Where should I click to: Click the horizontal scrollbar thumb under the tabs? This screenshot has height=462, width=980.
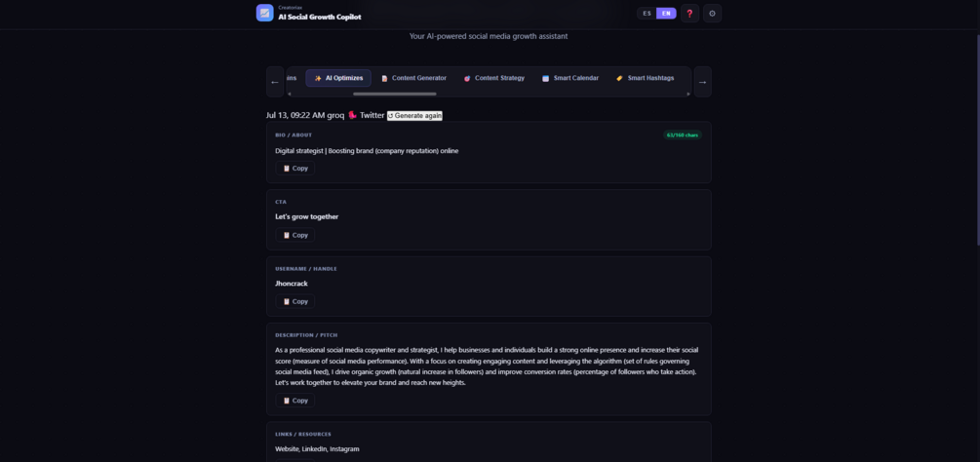(x=394, y=94)
